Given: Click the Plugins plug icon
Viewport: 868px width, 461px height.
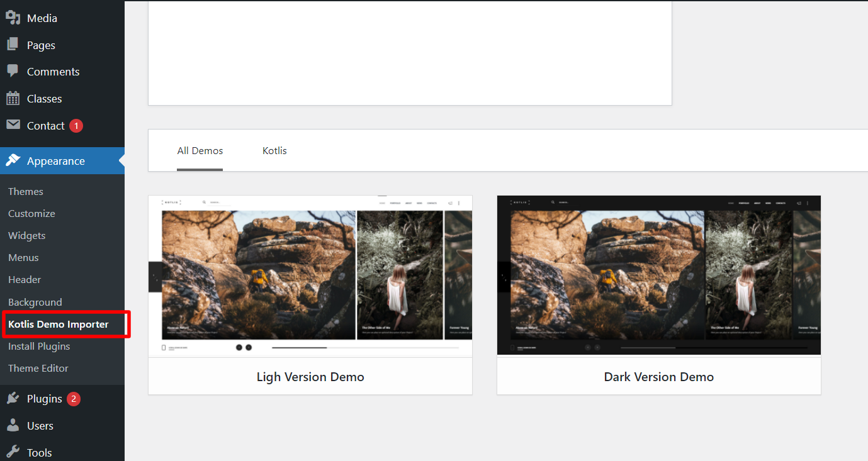Looking at the screenshot, I should click(13, 399).
